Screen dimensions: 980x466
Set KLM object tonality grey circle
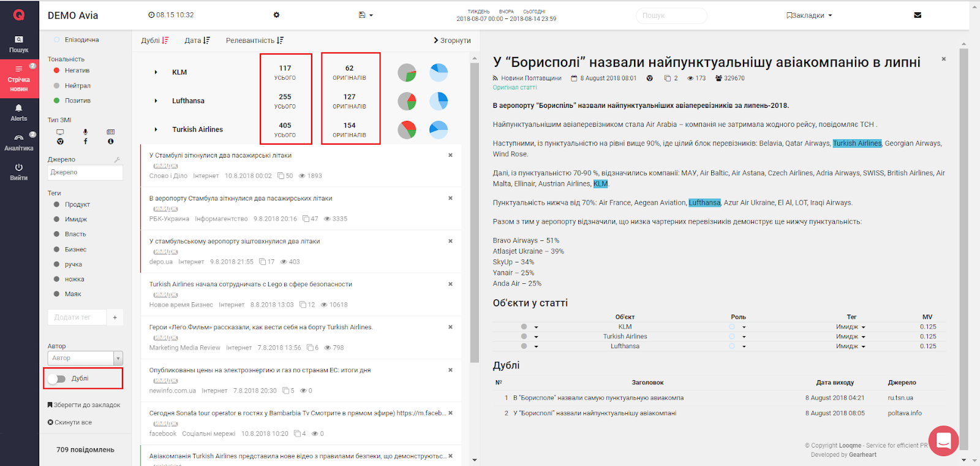coord(524,327)
